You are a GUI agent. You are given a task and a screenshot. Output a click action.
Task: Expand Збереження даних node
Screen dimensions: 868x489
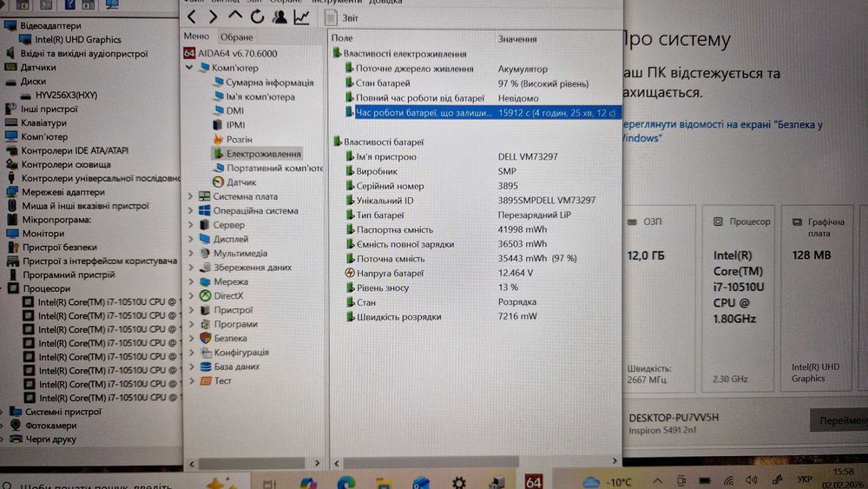(x=191, y=268)
